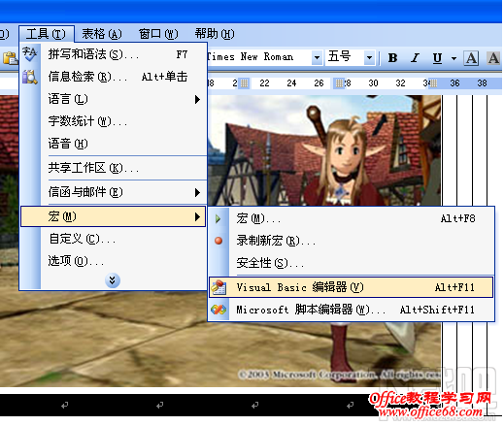Screen dimensions: 504x426
Task: Open the font name dropdown arrow
Action: coord(318,58)
